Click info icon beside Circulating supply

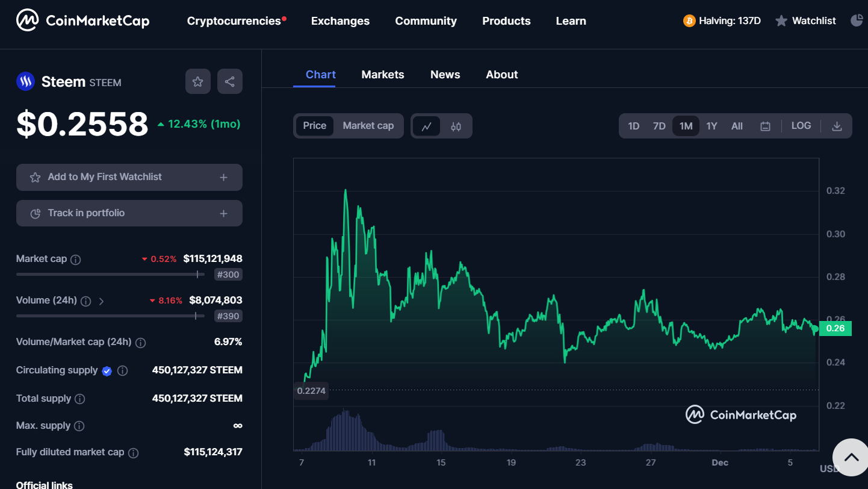(x=122, y=371)
